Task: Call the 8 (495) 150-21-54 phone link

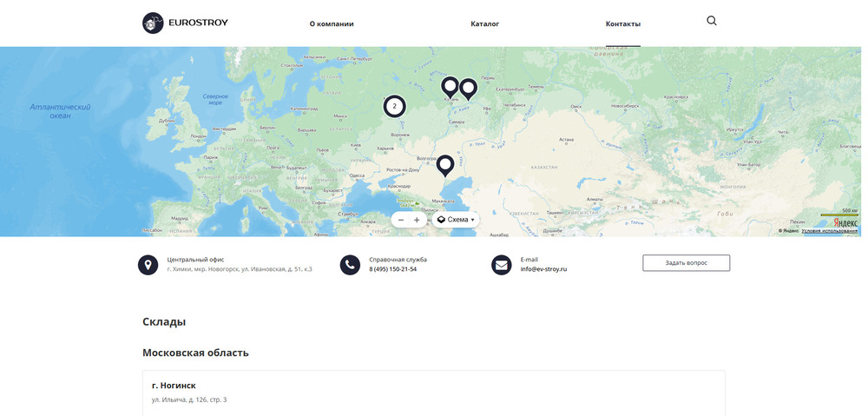Action: pos(392,270)
